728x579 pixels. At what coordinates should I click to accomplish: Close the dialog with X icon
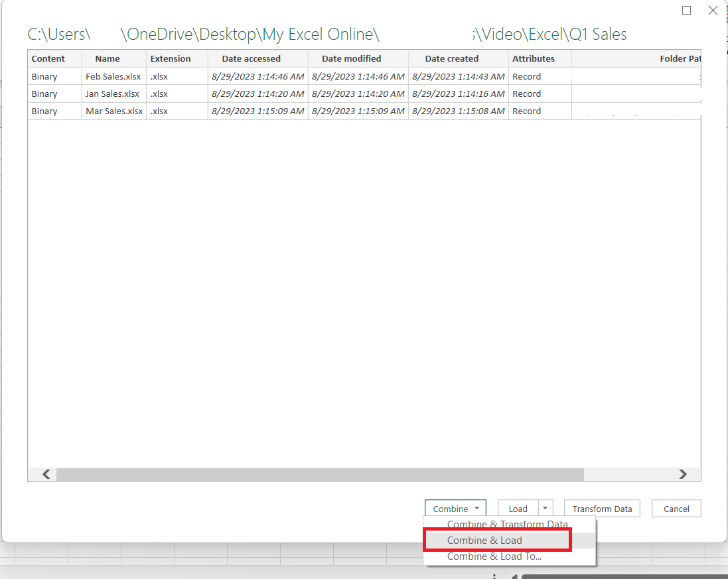pyautogui.click(x=713, y=10)
